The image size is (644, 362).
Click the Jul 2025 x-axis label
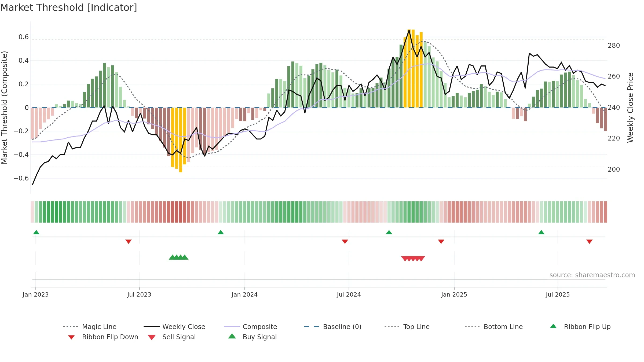click(558, 295)
